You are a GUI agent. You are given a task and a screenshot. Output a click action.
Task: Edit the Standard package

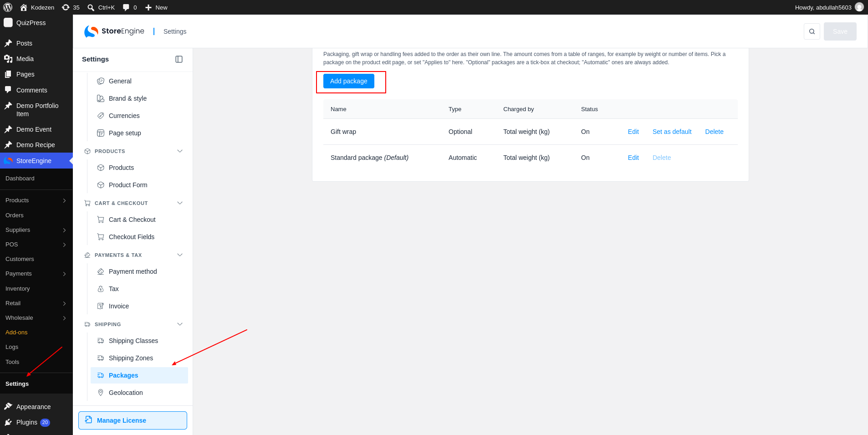point(633,158)
